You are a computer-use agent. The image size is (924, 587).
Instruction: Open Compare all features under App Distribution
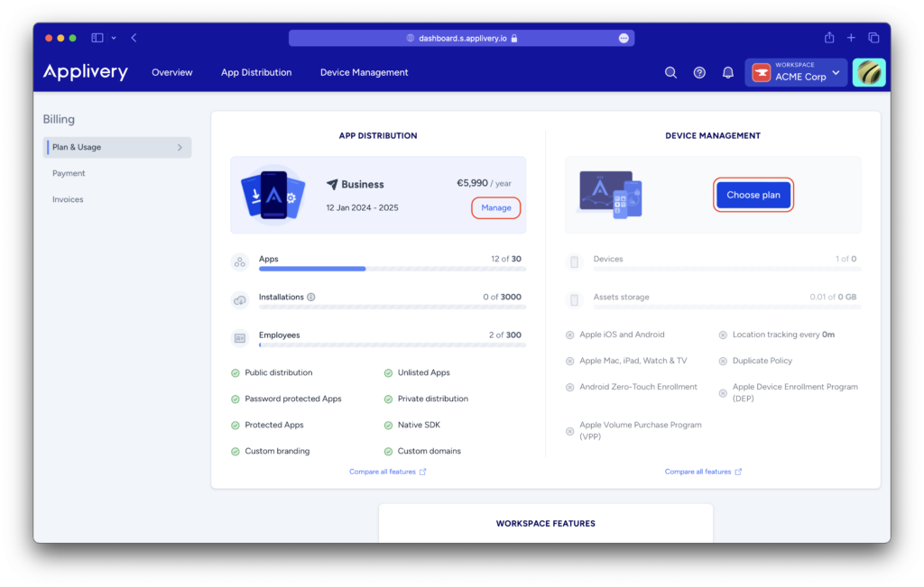[387, 472]
